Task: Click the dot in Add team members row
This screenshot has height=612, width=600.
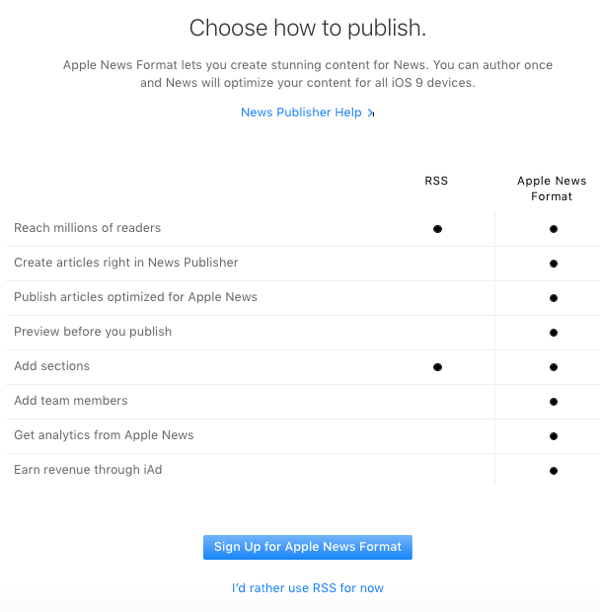Action: pos(553,402)
